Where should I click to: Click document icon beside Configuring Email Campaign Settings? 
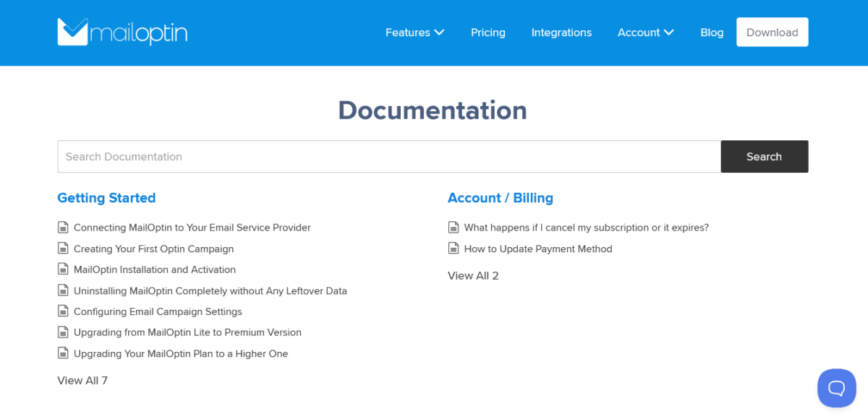pos(63,311)
